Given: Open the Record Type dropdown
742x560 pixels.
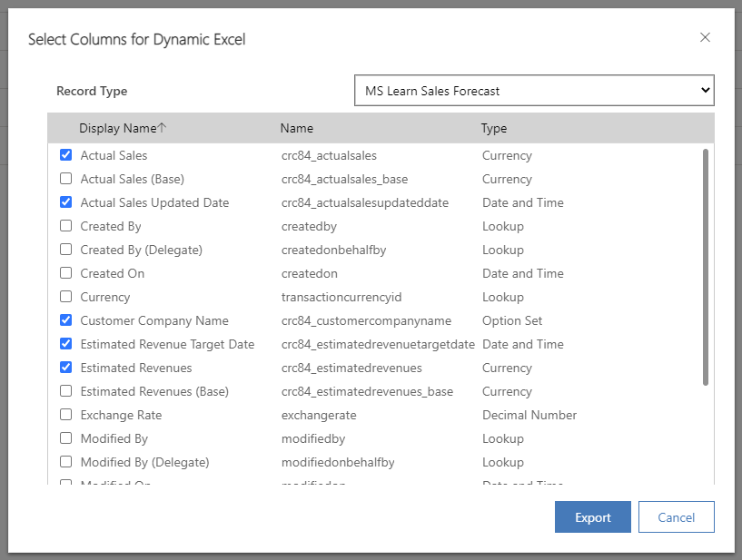Looking at the screenshot, I should pyautogui.click(x=534, y=90).
